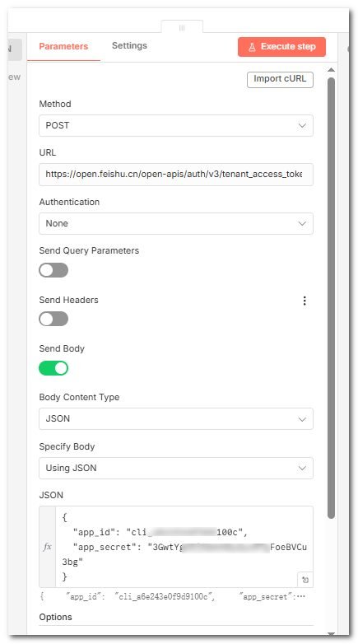Click the scrollbar up arrow
Image resolution: width=358 pixels, height=644 pixels.
point(332,70)
